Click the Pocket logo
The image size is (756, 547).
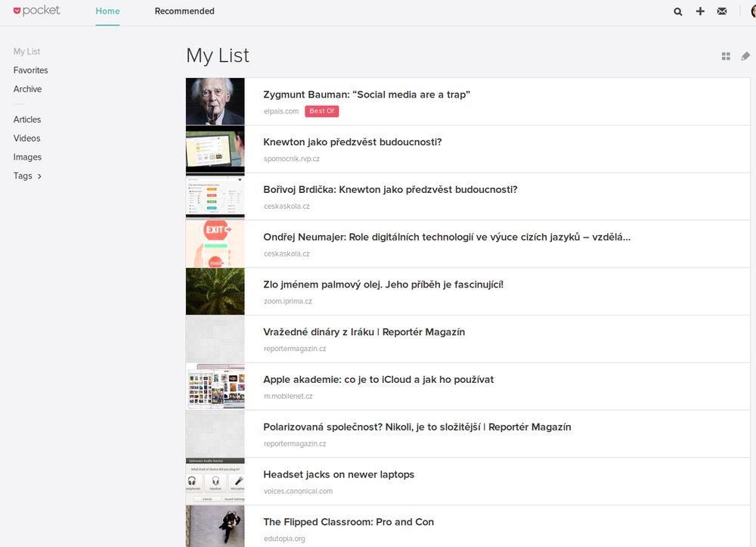pos(36,11)
